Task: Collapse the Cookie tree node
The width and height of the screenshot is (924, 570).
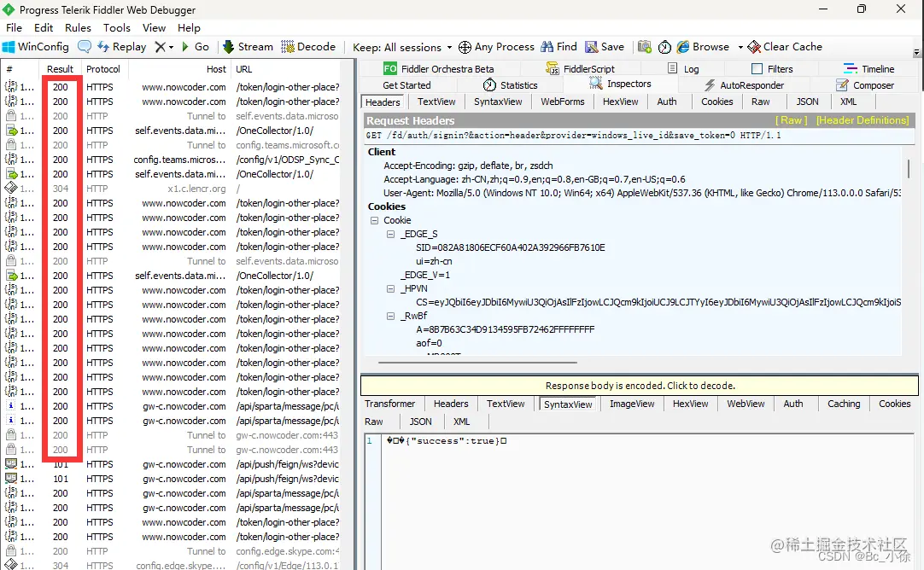Action: click(374, 220)
